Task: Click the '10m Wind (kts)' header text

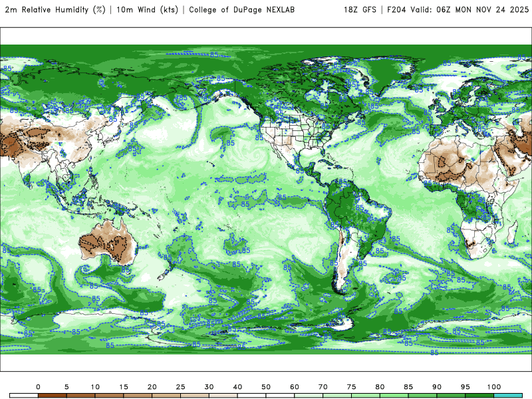Action: tap(147, 9)
